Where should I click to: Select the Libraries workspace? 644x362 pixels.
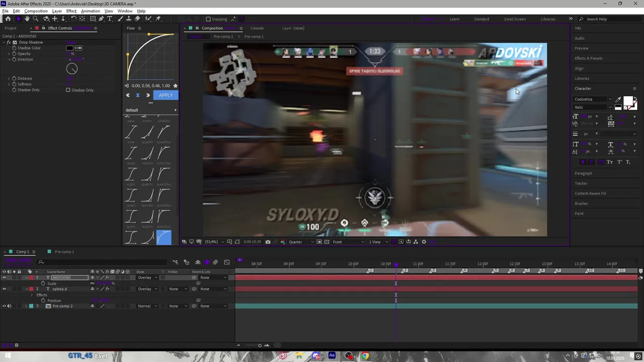548,19
